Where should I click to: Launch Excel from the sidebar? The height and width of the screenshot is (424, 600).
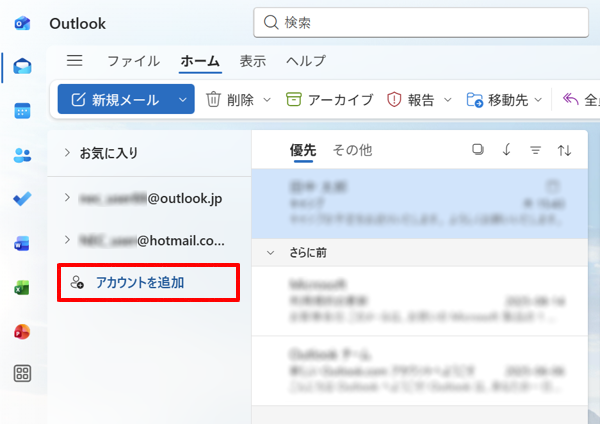[22, 287]
